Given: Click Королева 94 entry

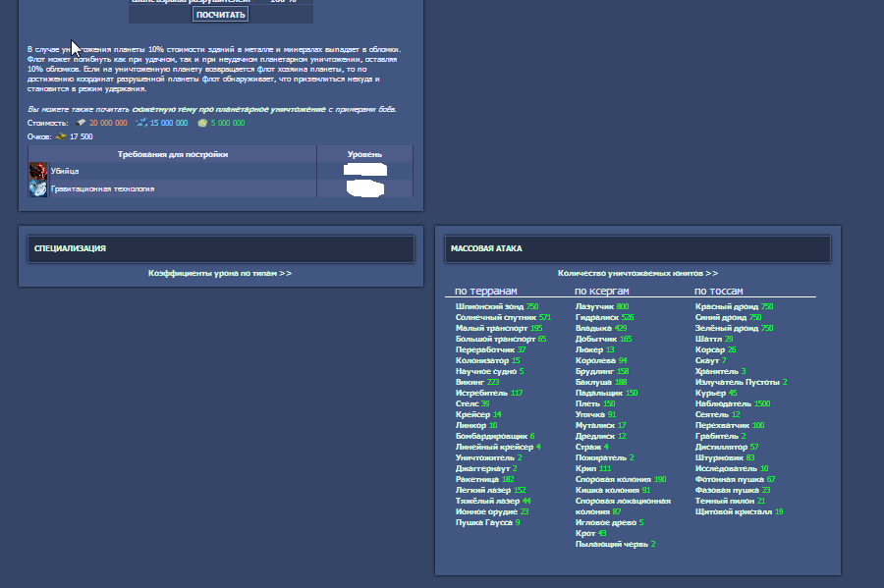Looking at the screenshot, I should click(x=601, y=360).
